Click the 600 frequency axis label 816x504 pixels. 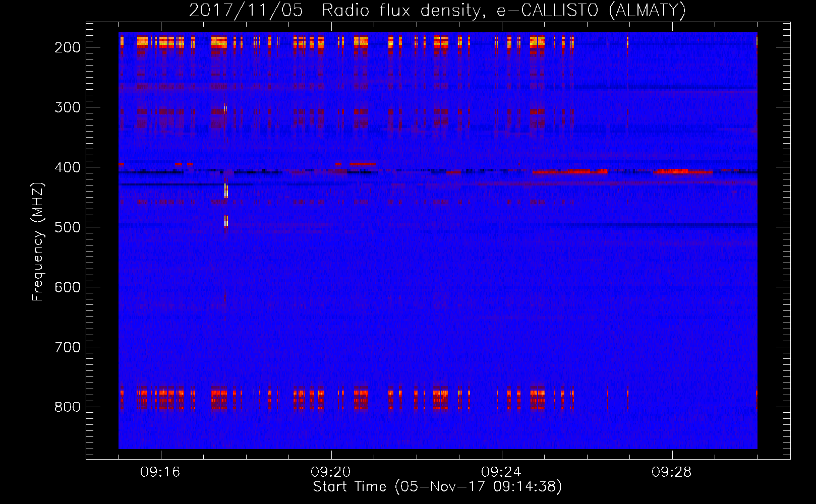pos(68,287)
